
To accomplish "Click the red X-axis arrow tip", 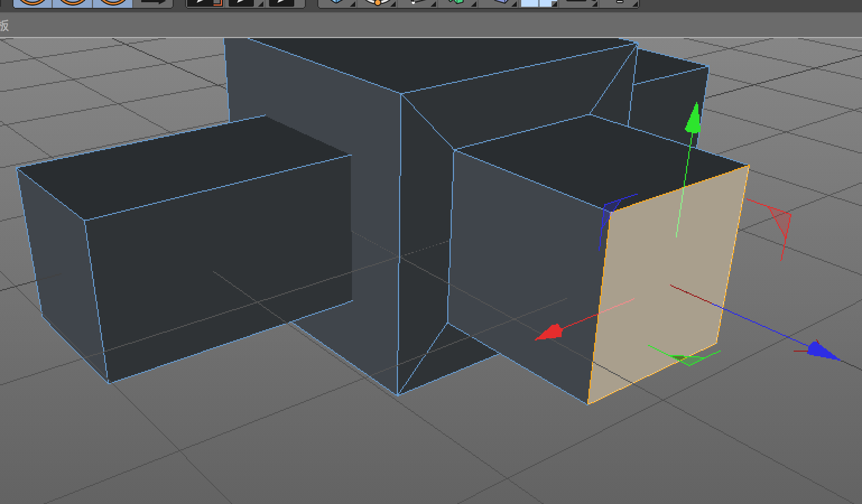I will [x=549, y=332].
